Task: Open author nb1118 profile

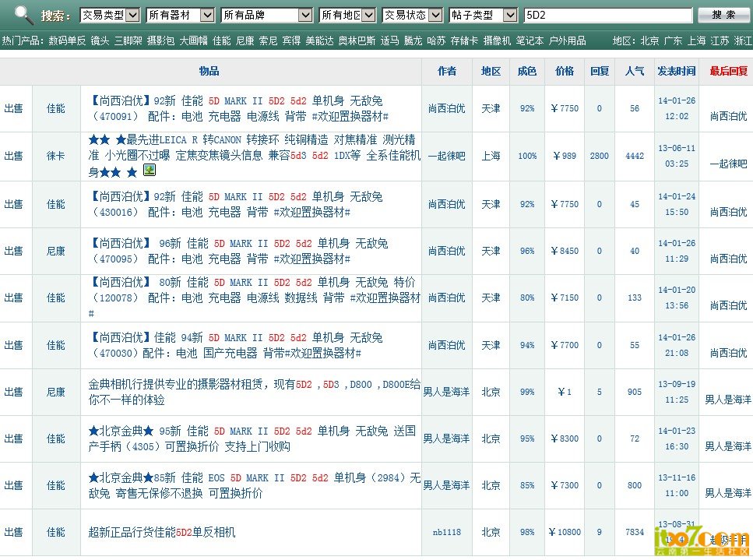Action: click(x=447, y=532)
